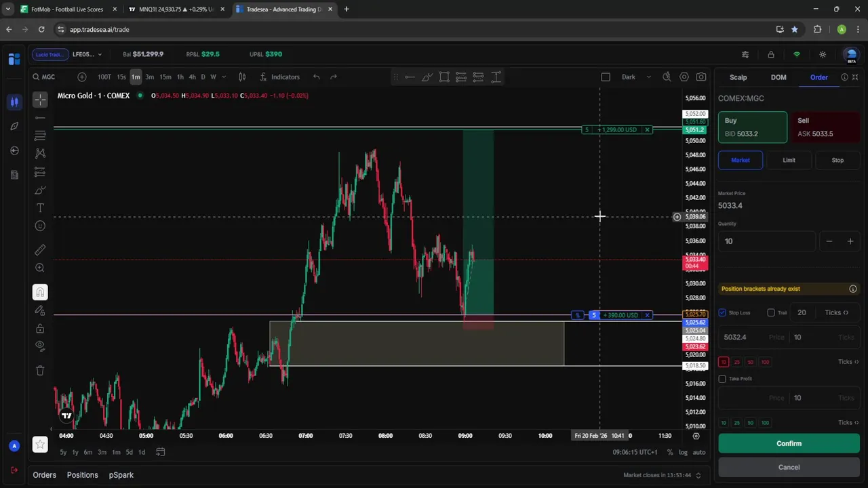Open the position forecasting tools
Viewport: 868px width, 488px height.
(40, 172)
